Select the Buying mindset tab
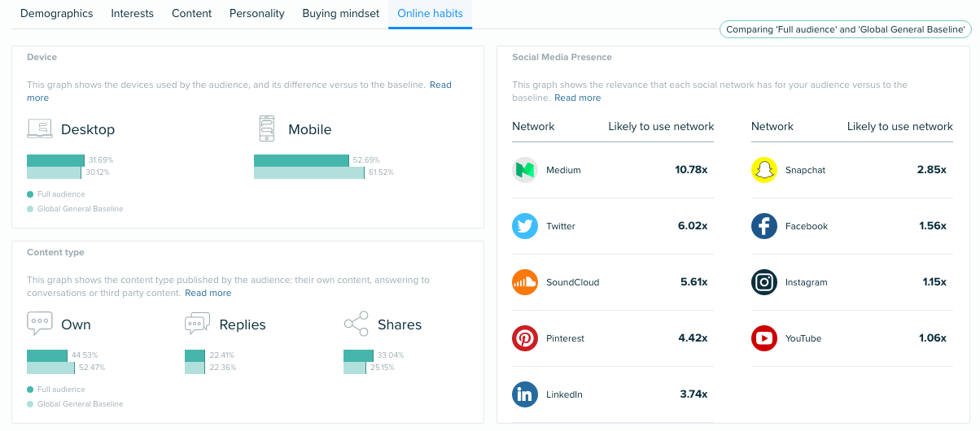This screenshot has width=980, height=431. click(341, 14)
